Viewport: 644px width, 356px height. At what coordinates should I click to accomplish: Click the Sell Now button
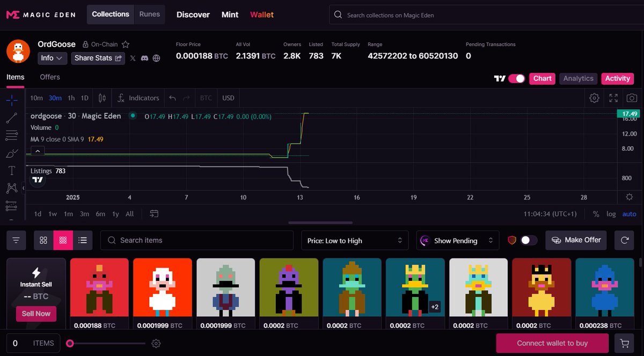click(x=36, y=314)
